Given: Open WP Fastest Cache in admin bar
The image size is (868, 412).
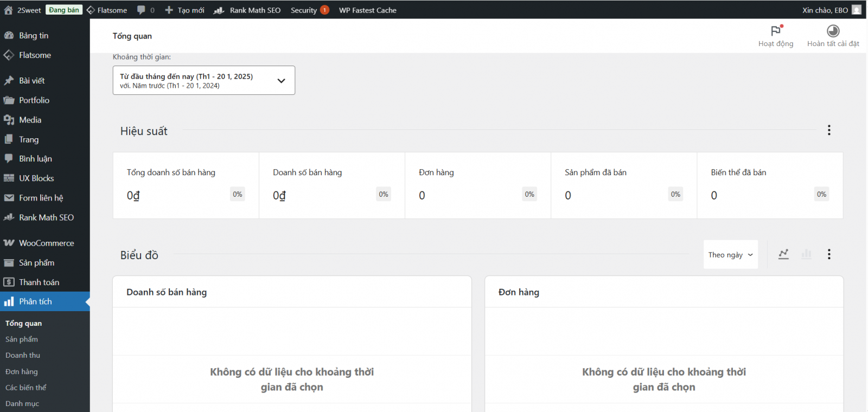Looking at the screenshot, I should click(367, 10).
